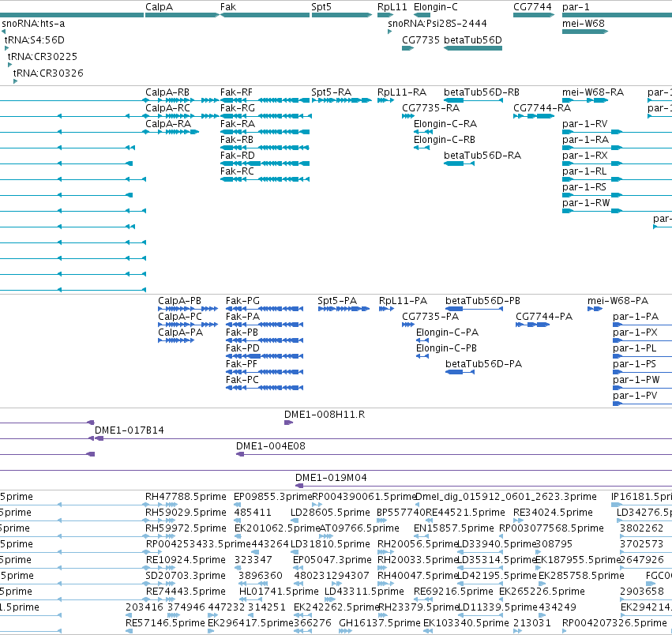Image resolution: width=672 pixels, height=635 pixels.
Task: Click IP16181.5prime EST label
Action: [641, 497]
